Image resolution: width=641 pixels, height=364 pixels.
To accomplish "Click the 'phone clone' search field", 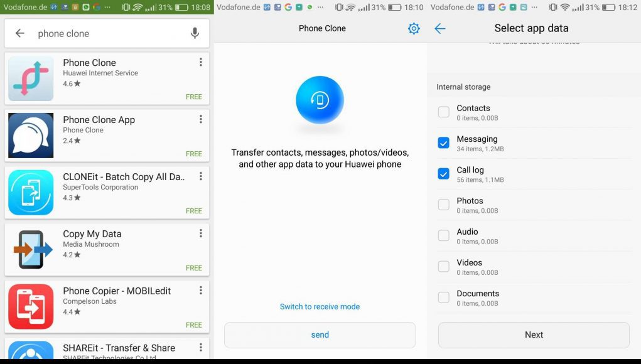I will point(107,33).
